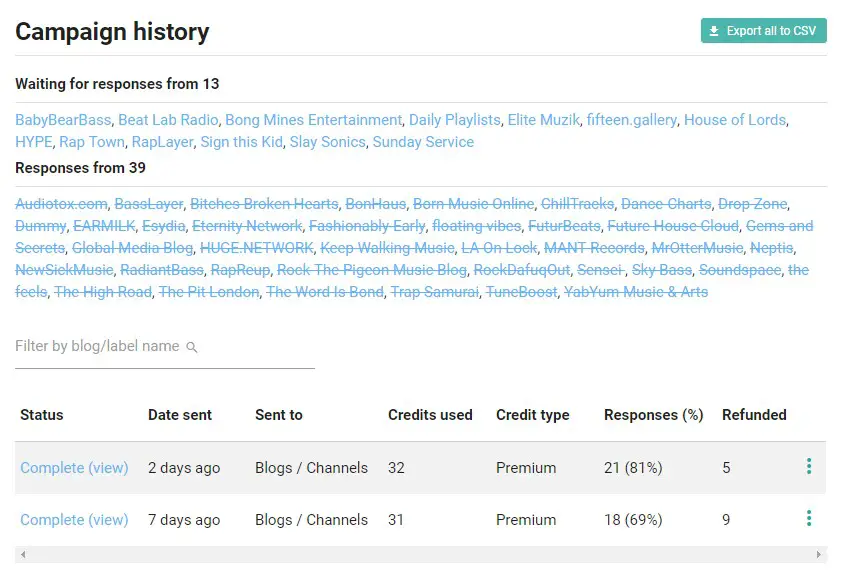
Task: Click the Responses (%) column header
Action: (653, 415)
